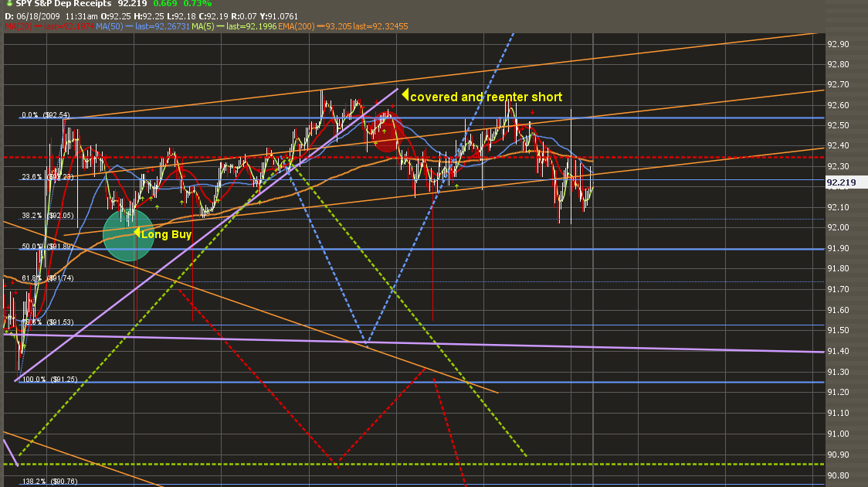Click the 50.0% Fibonacci level label
This screenshot has height=487, width=868.
click(x=48, y=247)
